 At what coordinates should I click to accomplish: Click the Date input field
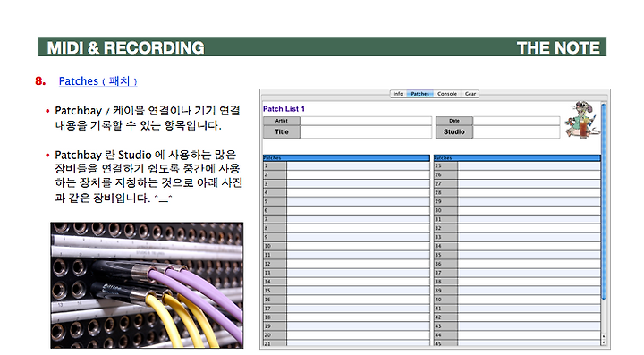click(x=516, y=121)
